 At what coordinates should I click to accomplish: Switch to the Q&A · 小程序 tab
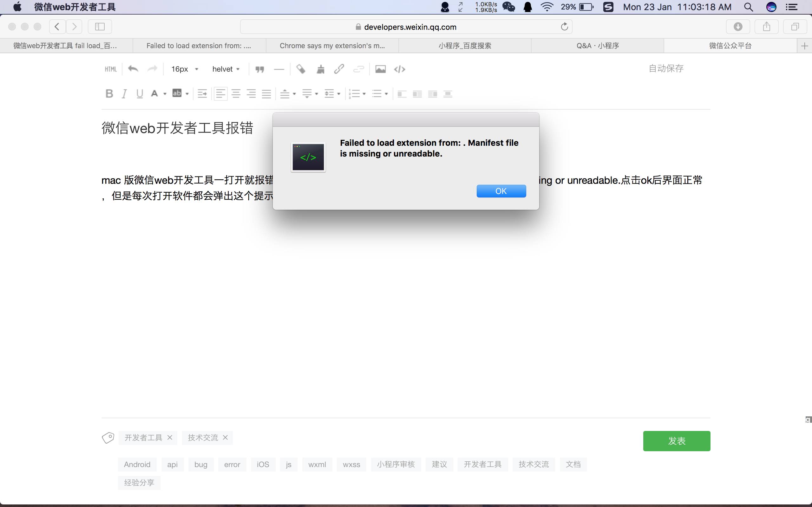click(x=597, y=46)
